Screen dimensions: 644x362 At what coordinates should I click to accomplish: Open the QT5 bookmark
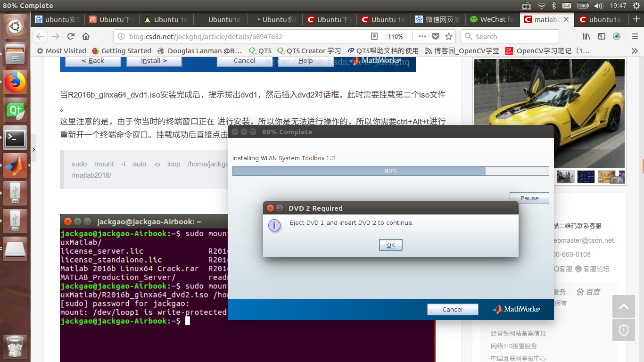click(260, 51)
